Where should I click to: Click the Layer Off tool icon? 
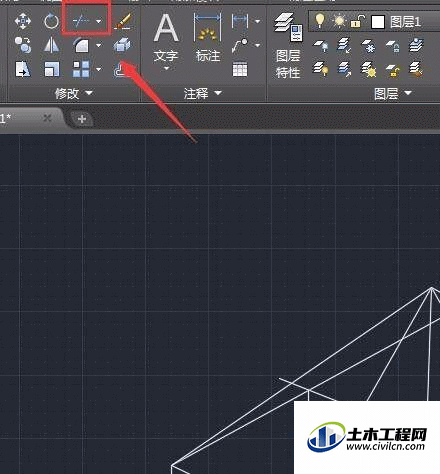(x=320, y=46)
